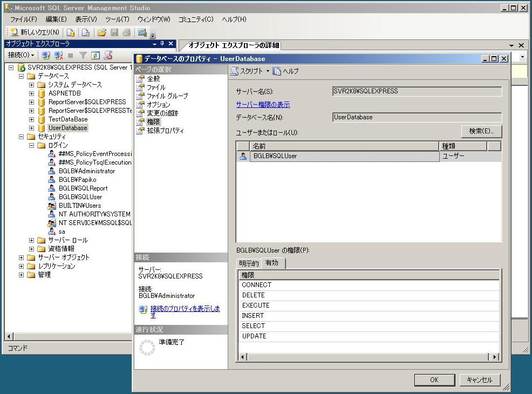Select the UPDATE permission row
The image size is (532, 394).
coord(369,336)
